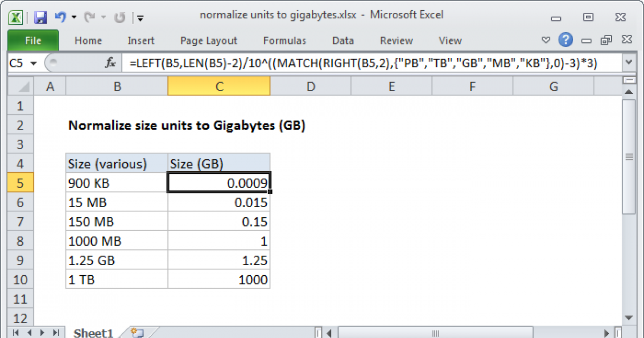The height and width of the screenshot is (338, 644).
Task: Switch to the Formulas ribbon tab
Action: pyautogui.click(x=284, y=40)
